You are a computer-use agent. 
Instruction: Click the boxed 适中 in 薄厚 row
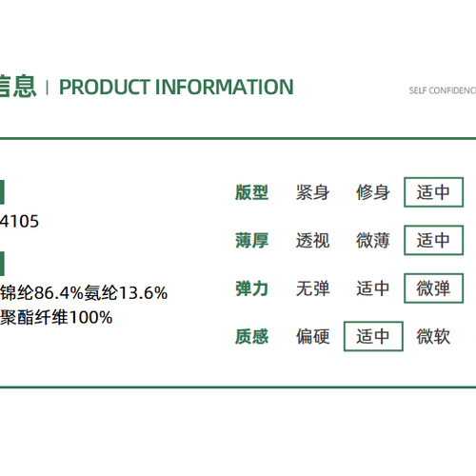coord(433,240)
